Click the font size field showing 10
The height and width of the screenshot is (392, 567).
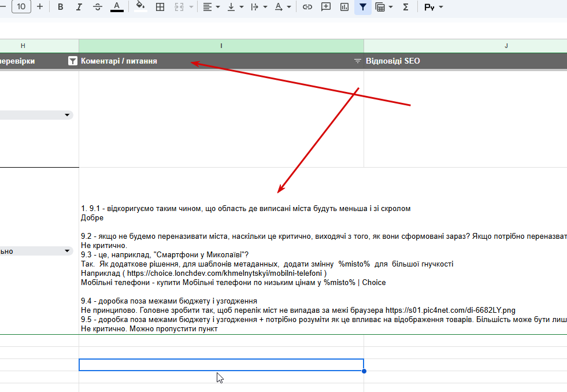(21, 6)
